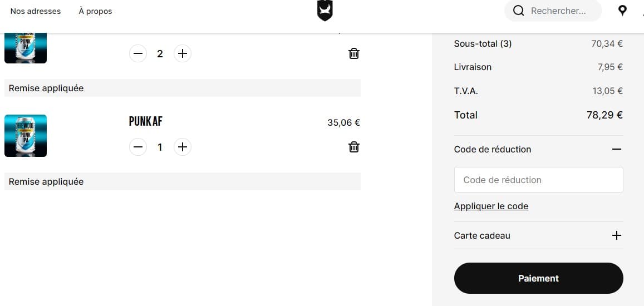The height and width of the screenshot is (306, 644).
Task: Open the À propos menu item
Action: click(95, 11)
